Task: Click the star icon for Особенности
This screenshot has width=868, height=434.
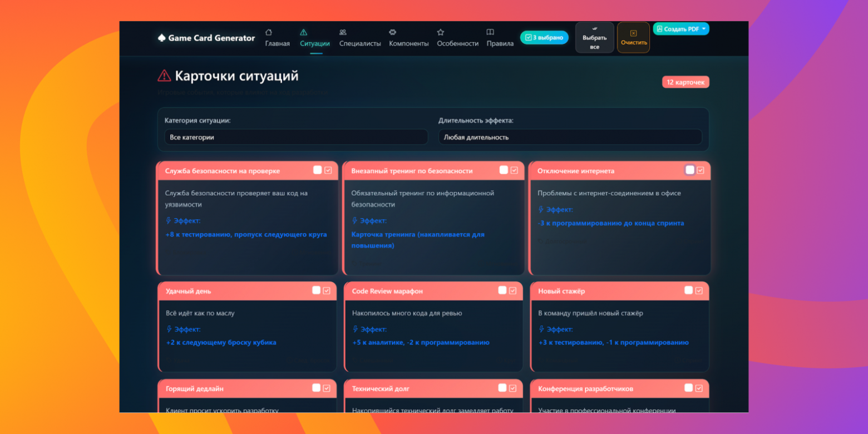Action: (441, 32)
